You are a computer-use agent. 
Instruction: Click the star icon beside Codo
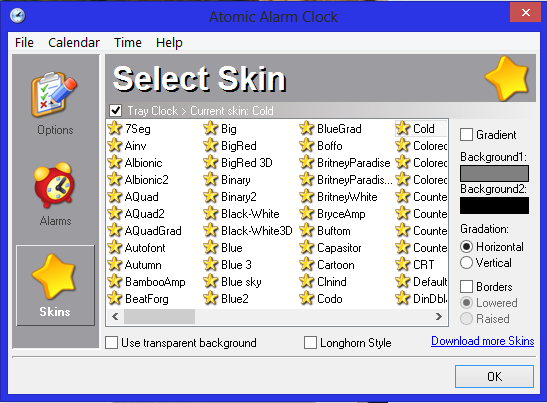[x=307, y=298]
